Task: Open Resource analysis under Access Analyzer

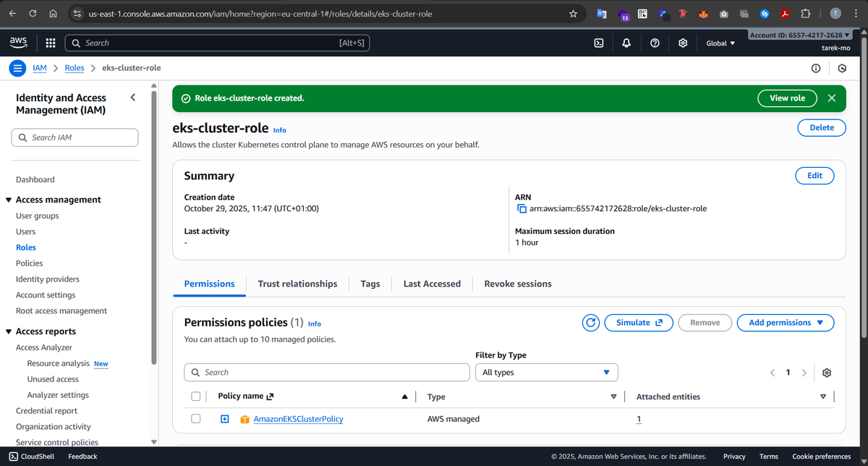Action: pyautogui.click(x=59, y=363)
